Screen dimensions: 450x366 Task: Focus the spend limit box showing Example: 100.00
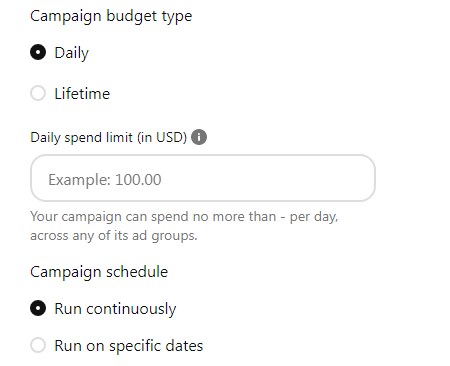pos(203,178)
